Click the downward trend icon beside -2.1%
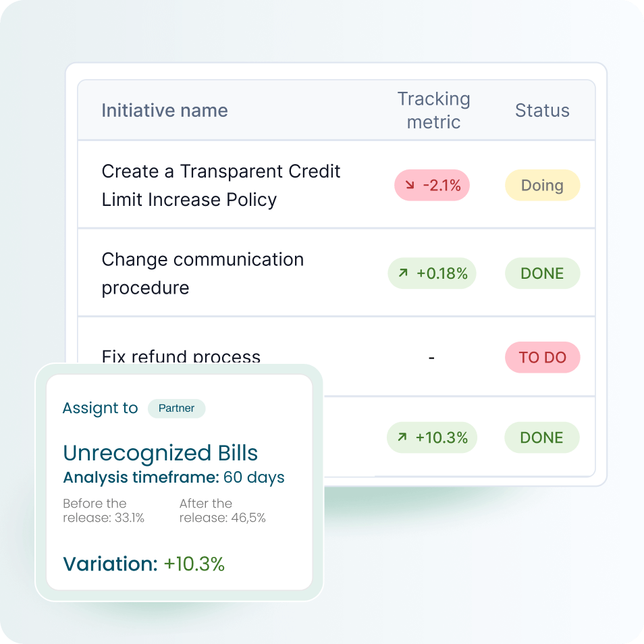 pos(408,185)
